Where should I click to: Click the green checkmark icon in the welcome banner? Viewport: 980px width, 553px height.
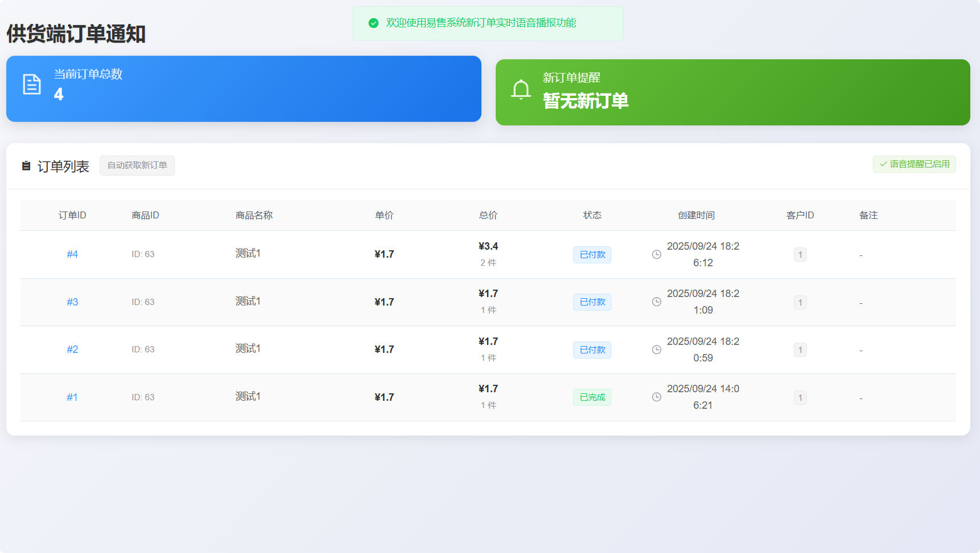point(374,23)
